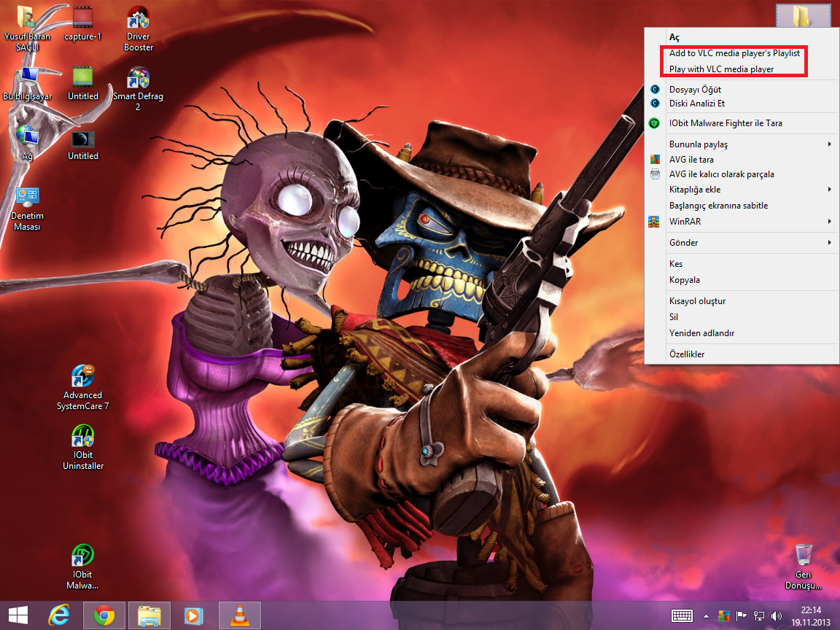
Task: Launch Internet Explorer from the taskbar
Action: pos(60,615)
